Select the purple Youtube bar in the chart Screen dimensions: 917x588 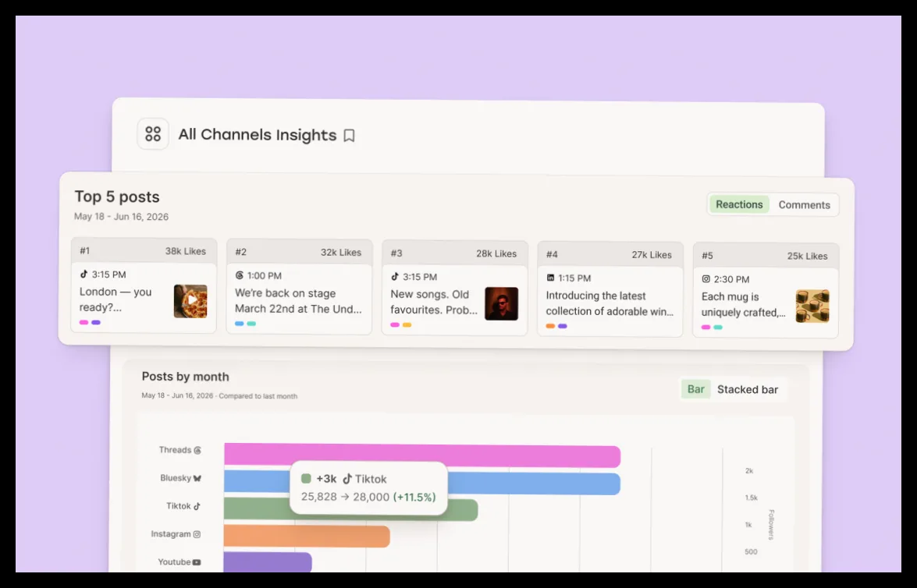[268, 562]
